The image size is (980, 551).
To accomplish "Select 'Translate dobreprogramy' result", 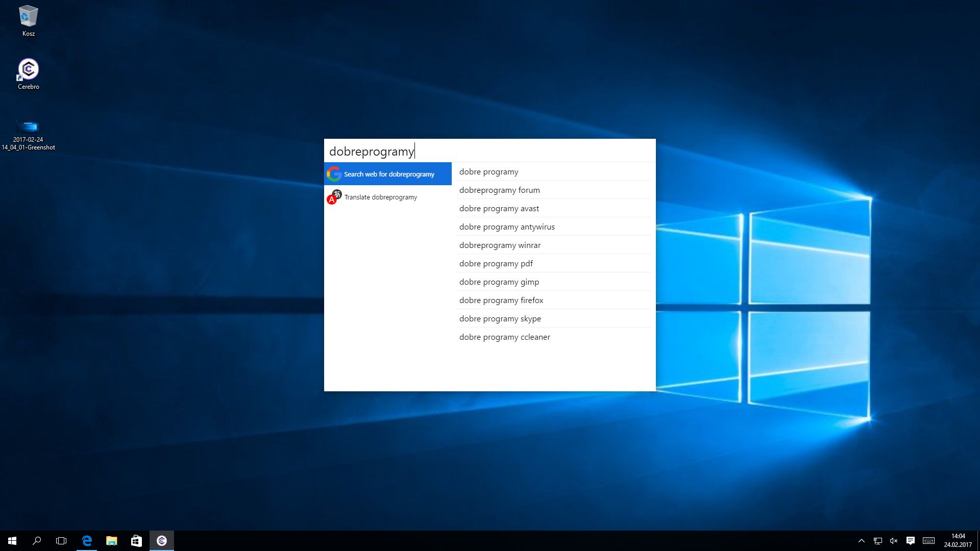I will click(380, 197).
